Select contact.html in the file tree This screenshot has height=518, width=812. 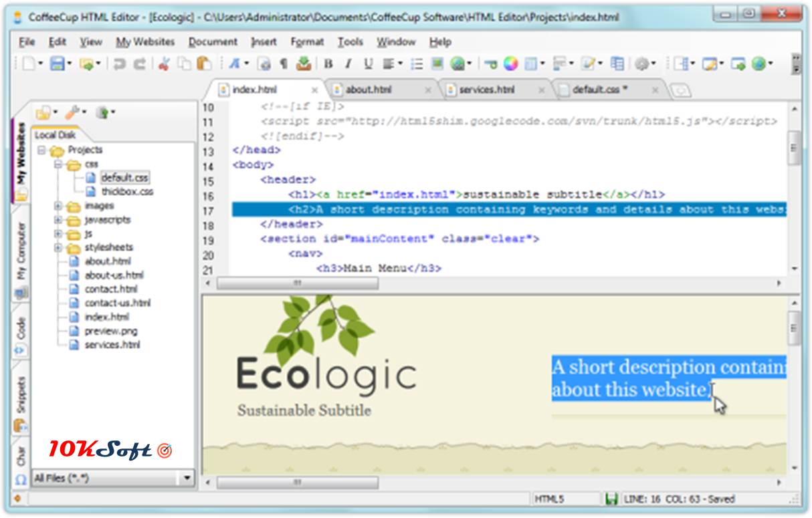[x=111, y=289]
